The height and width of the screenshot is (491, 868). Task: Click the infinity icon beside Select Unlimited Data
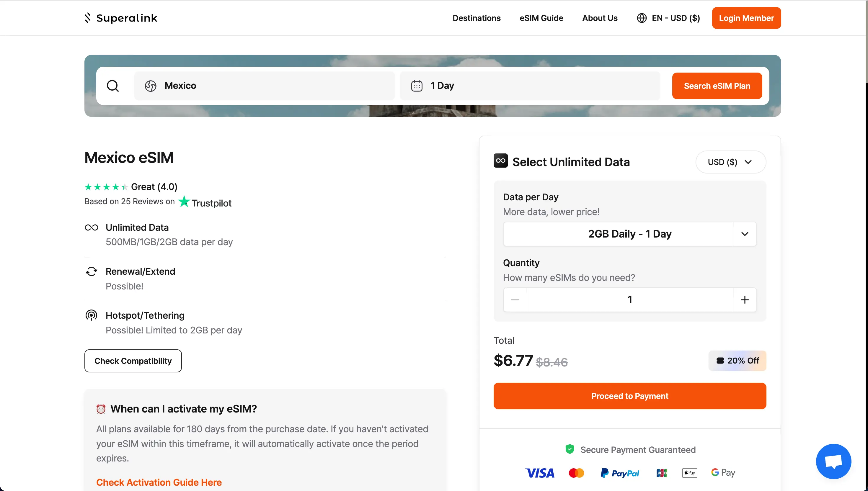tap(500, 161)
